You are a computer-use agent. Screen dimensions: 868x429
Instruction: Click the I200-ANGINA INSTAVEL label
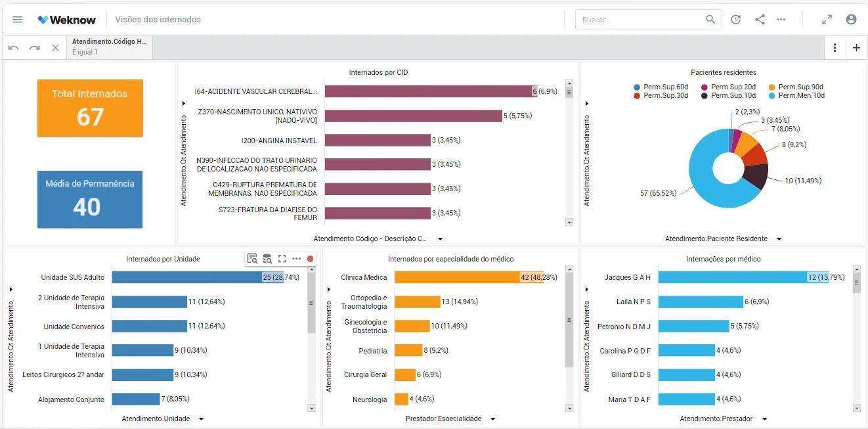pyautogui.click(x=279, y=141)
